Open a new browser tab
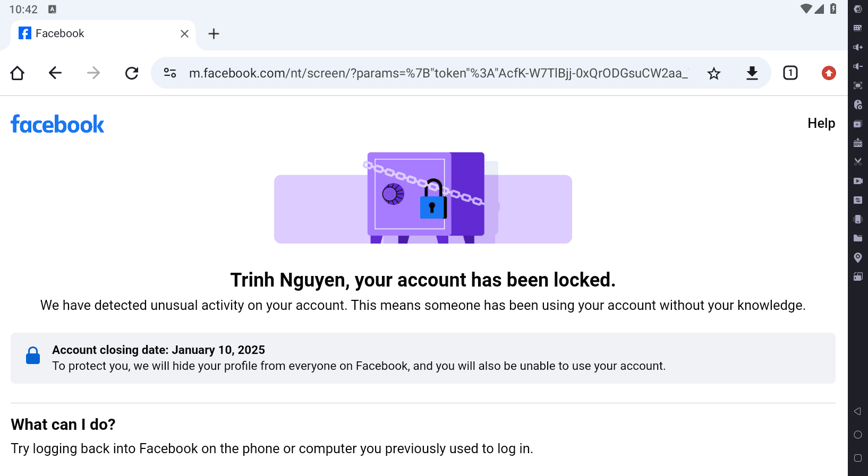The height and width of the screenshot is (476, 868). [x=214, y=34]
